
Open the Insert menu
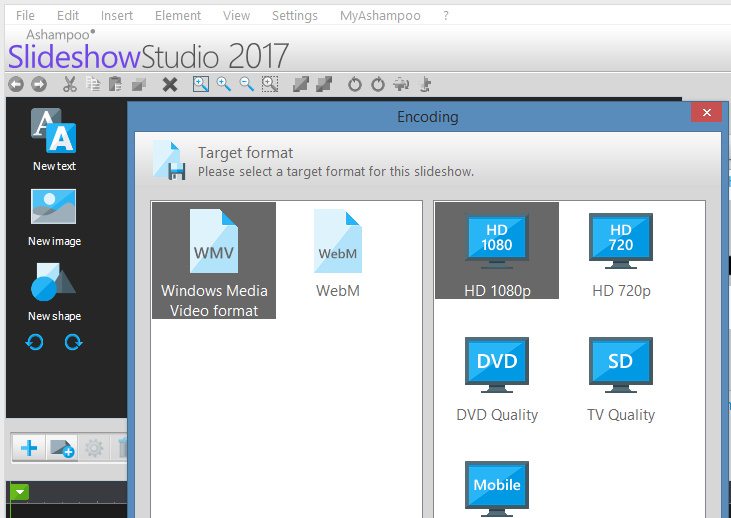pos(117,16)
